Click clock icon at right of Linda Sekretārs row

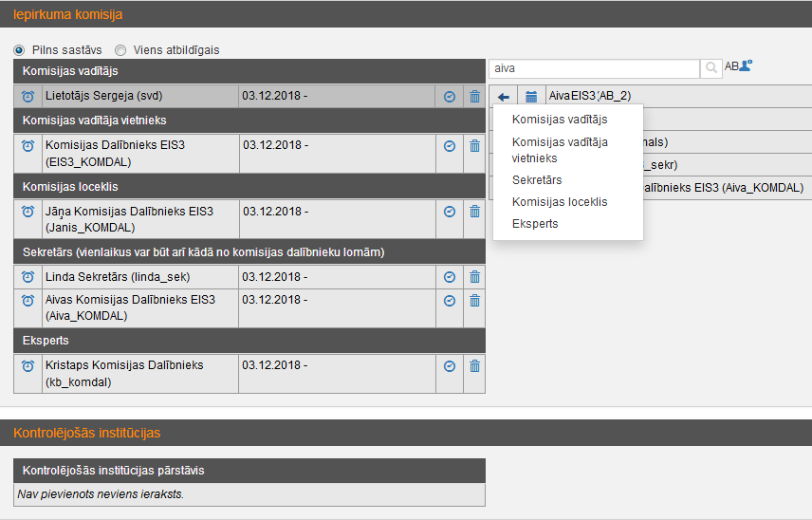tap(450, 277)
